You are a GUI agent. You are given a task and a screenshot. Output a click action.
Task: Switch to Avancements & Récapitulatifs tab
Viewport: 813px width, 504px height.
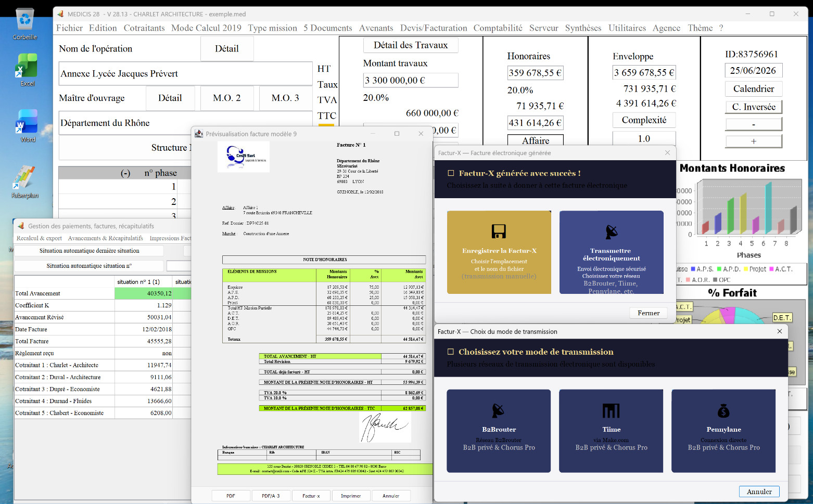point(106,238)
